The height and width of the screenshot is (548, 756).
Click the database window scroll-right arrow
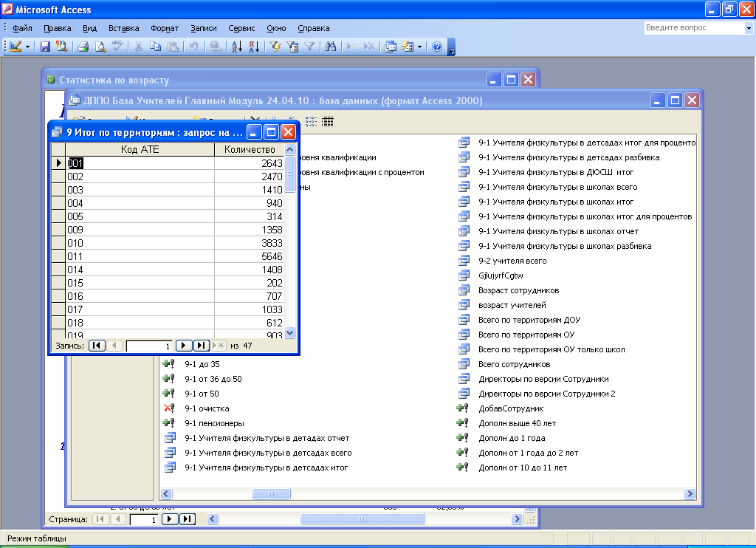pyautogui.click(x=690, y=493)
